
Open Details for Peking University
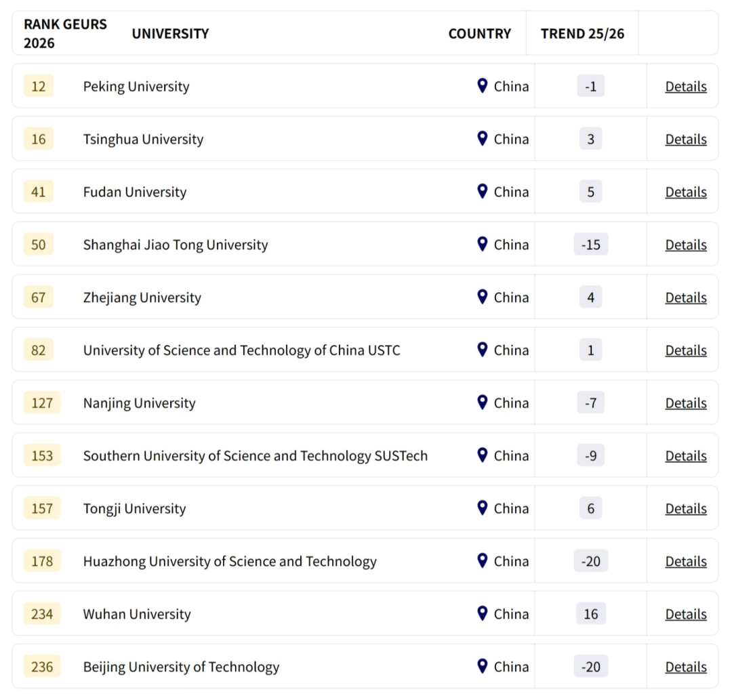(x=685, y=86)
